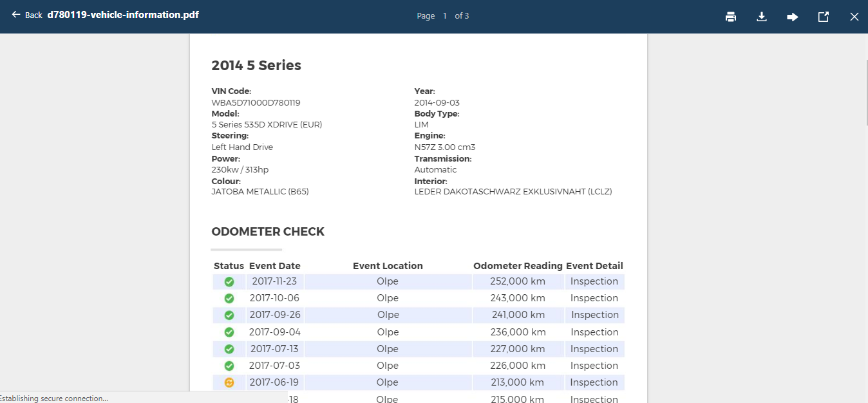This screenshot has width=868, height=403.
Task: Click the green status icon for 2017-11-23
Action: click(x=229, y=282)
